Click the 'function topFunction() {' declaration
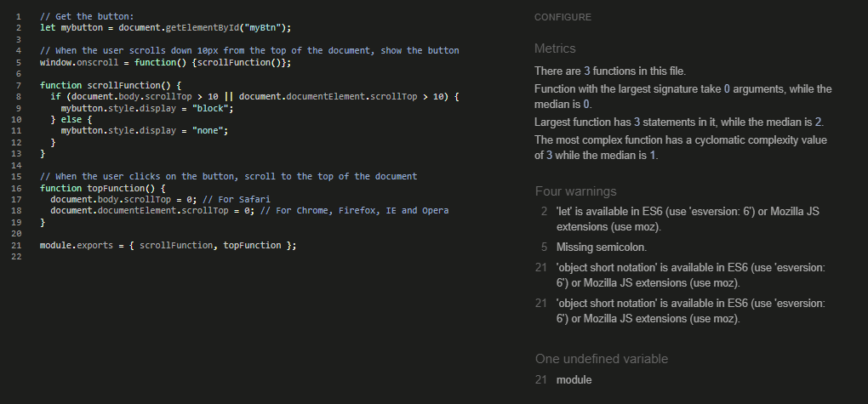 tap(102, 188)
